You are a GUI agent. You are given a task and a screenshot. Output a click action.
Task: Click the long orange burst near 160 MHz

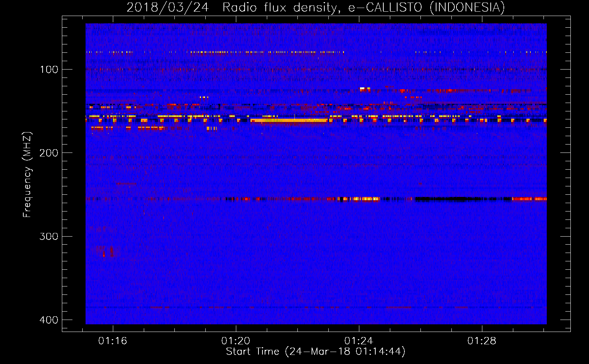(x=289, y=120)
